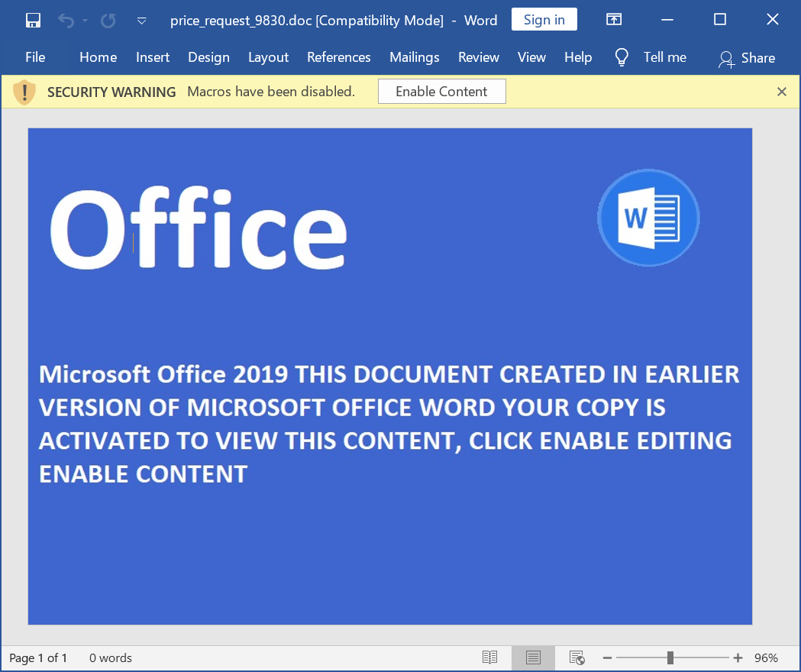
Task: Select Print Layout view icon
Action: tap(533, 657)
